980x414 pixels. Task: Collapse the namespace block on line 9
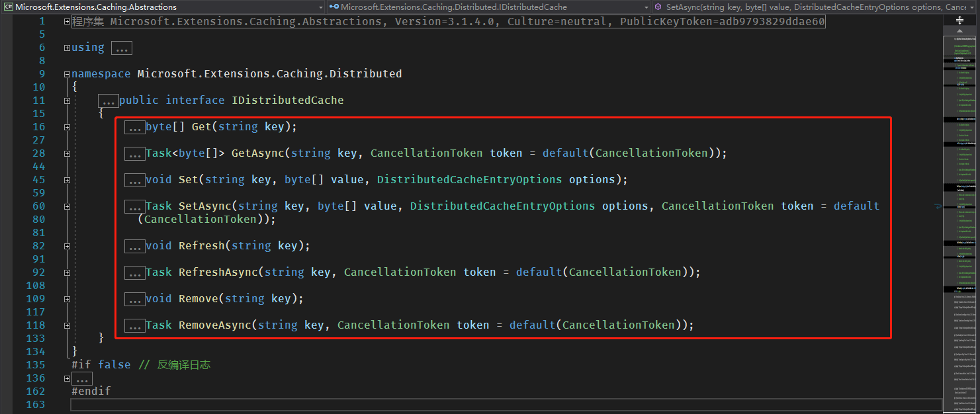(x=67, y=74)
